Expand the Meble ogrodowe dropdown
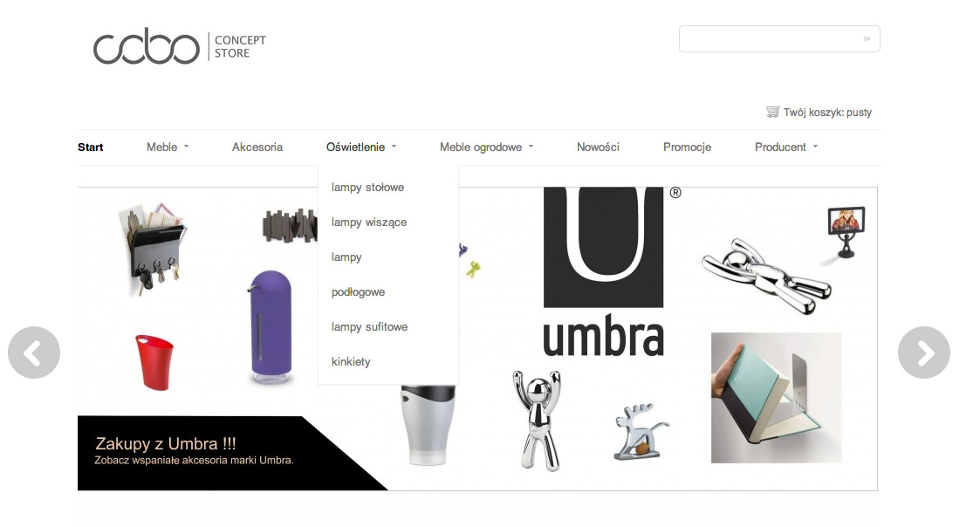Image resolution: width=980 pixels, height=527 pixels. coord(486,147)
